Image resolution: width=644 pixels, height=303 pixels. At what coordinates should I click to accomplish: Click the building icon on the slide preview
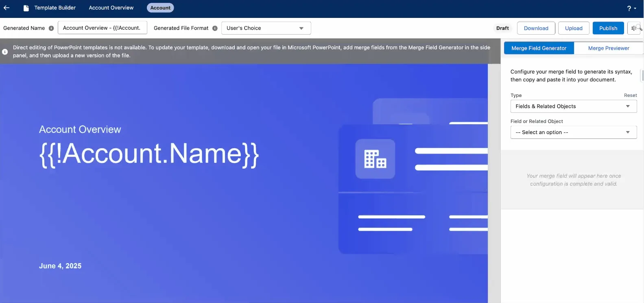(375, 159)
